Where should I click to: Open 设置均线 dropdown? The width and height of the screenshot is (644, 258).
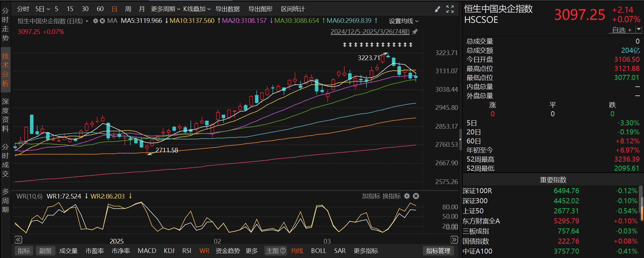404,21
